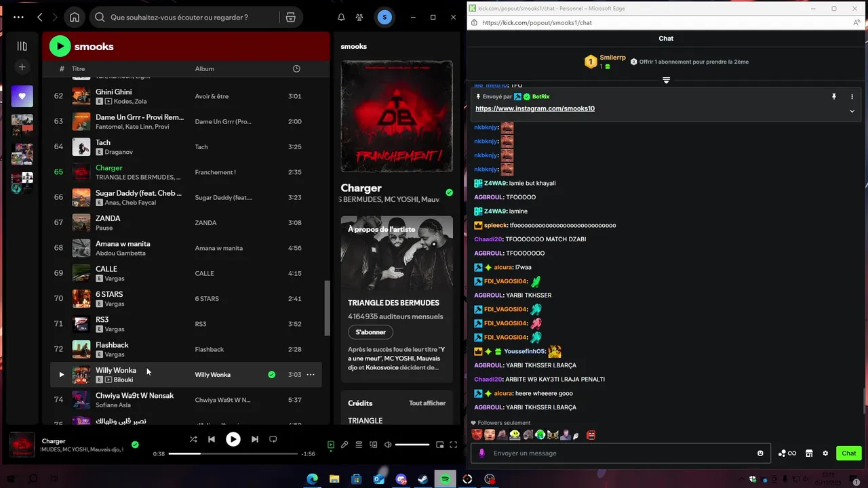Open Steam on the taskbar

coord(423,479)
